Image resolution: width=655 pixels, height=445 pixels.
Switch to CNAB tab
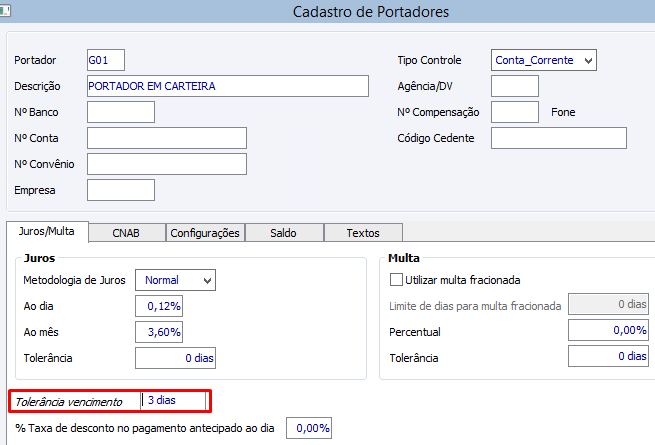(x=127, y=233)
